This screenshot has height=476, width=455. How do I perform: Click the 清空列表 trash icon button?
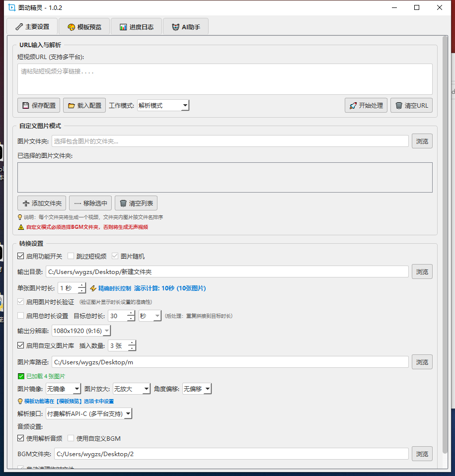pyautogui.click(x=136, y=203)
